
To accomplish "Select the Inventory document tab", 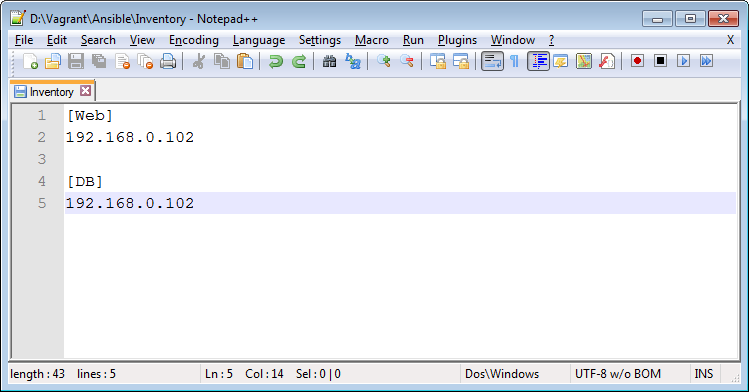I will coord(52,91).
